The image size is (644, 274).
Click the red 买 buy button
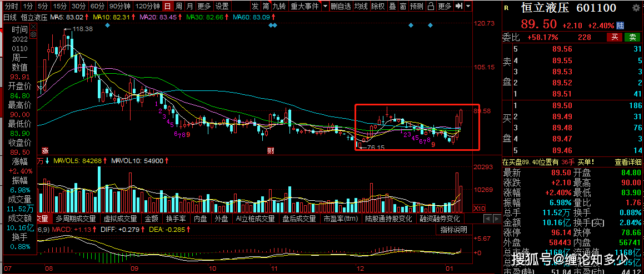pos(615,37)
